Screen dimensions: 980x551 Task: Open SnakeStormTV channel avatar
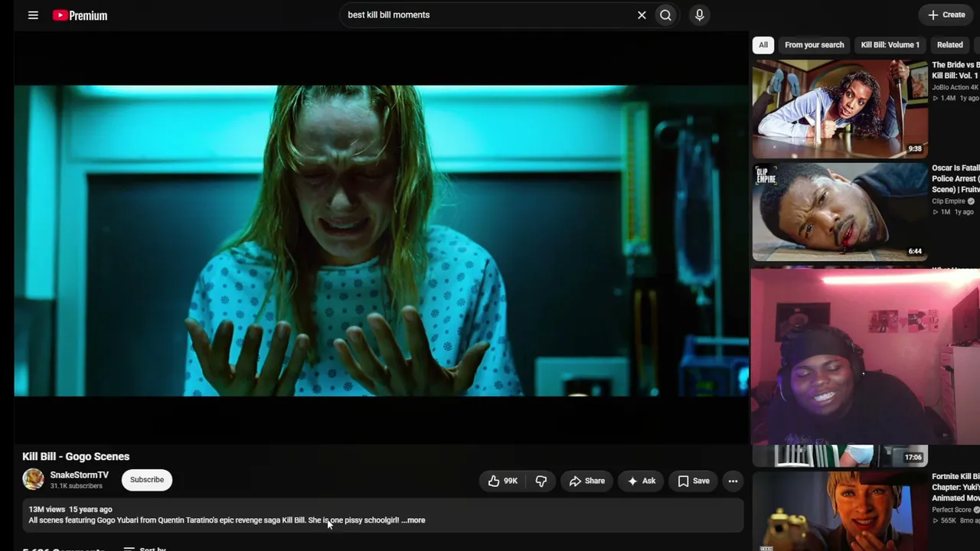pos(33,480)
